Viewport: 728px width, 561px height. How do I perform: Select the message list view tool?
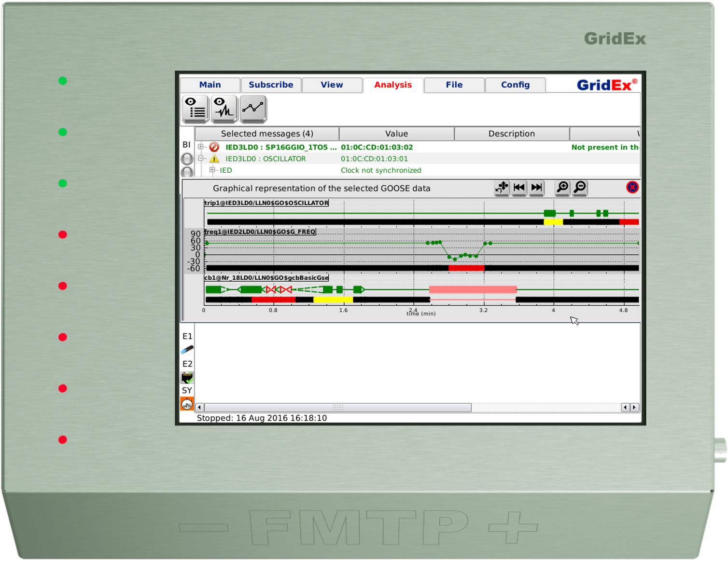[x=196, y=109]
